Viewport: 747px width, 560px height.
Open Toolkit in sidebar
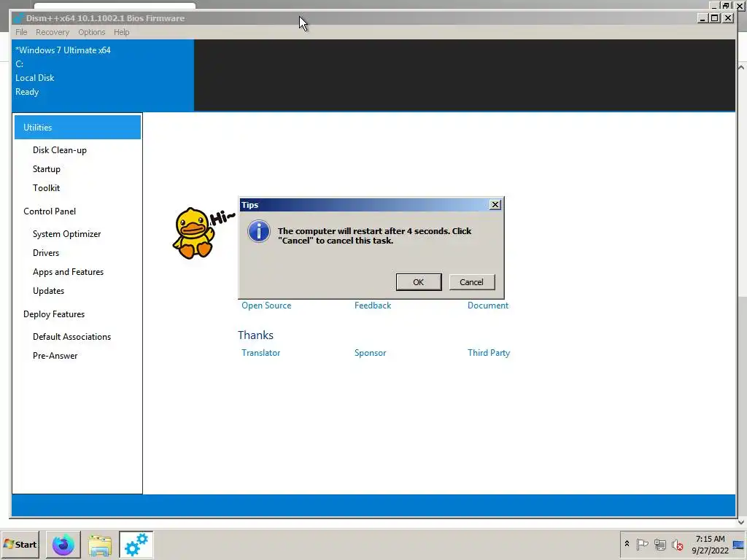(46, 188)
